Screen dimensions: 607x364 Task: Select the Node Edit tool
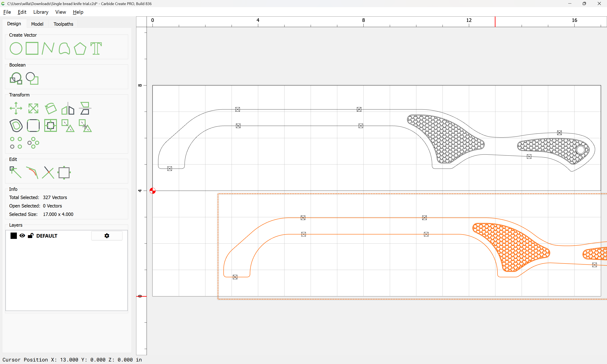coord(15,173)
